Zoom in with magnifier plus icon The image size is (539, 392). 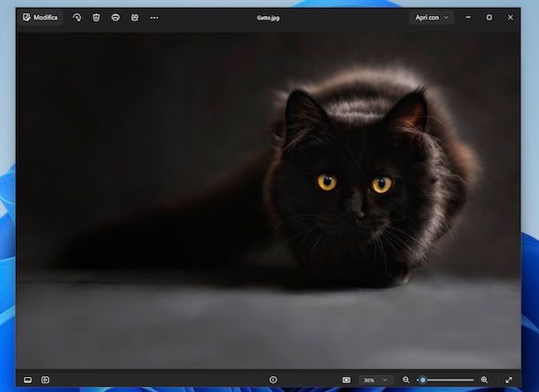[484, 380]
